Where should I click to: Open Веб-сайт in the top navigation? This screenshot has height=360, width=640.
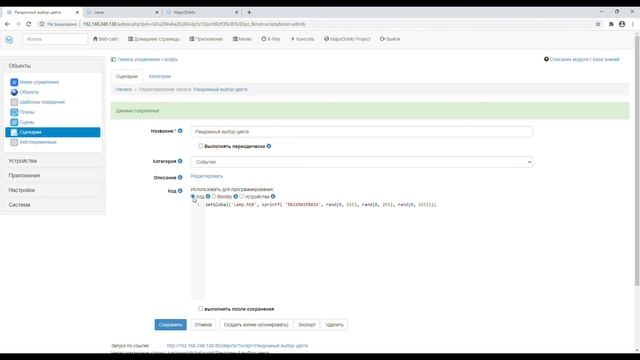click(106, 39)
